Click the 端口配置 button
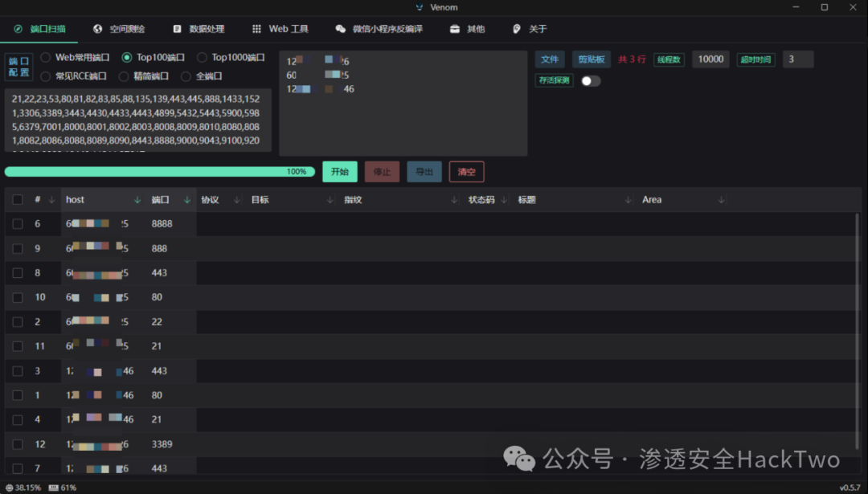This screenshot has width=868, height=494. pos(18,67)
